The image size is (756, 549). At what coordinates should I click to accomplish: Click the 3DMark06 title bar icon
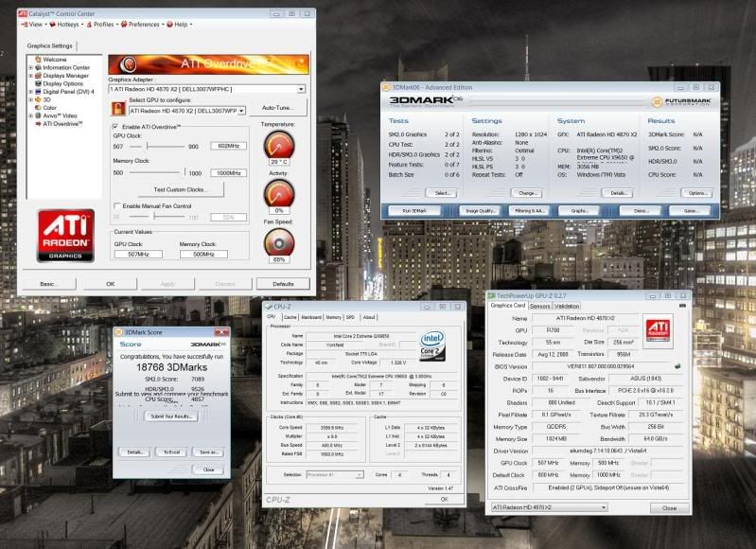386,87
